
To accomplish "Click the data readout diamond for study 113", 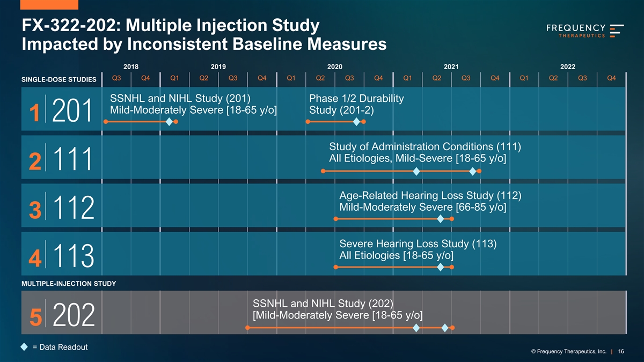I will [x=441, y=267].
